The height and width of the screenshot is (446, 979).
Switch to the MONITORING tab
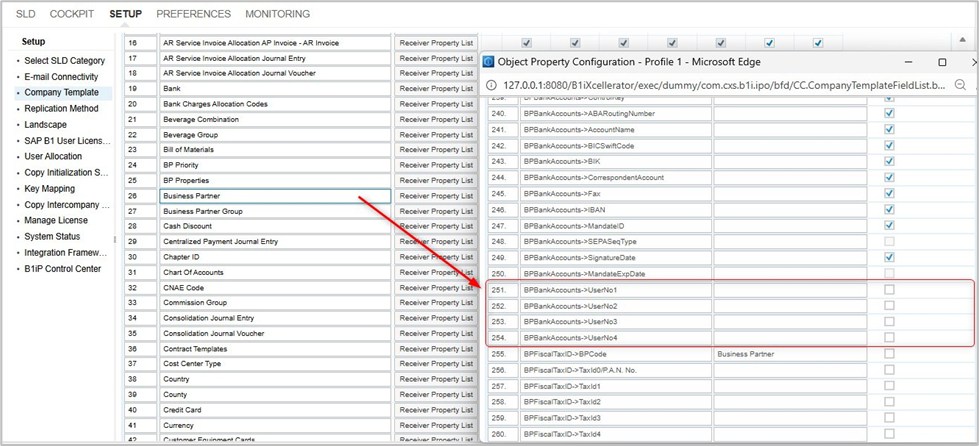277,14
